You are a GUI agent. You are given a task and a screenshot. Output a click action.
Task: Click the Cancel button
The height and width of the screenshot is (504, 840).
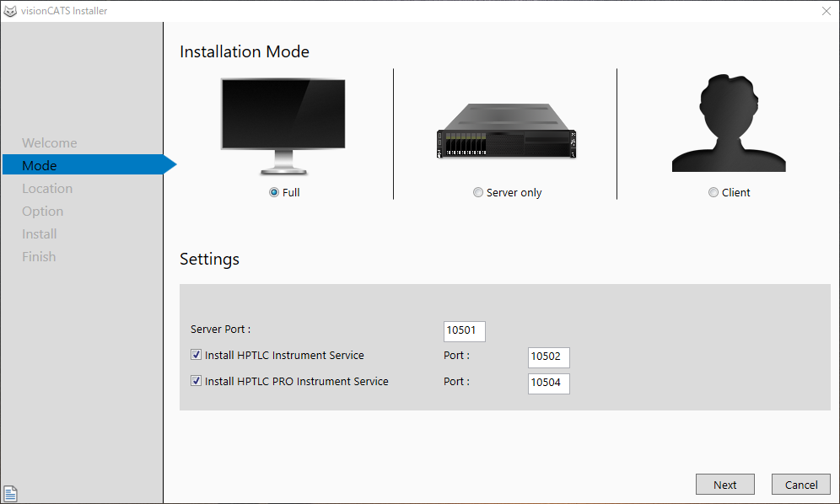(801, 484)
